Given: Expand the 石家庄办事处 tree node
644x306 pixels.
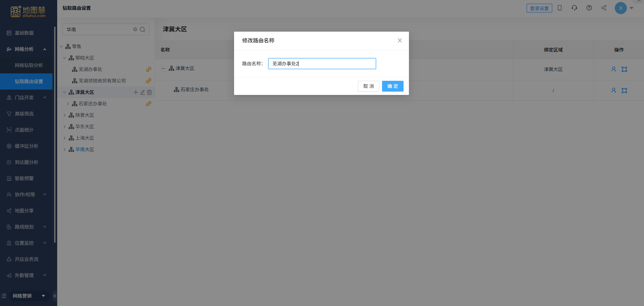Looking at the screenshot, I should pos(68,104).
